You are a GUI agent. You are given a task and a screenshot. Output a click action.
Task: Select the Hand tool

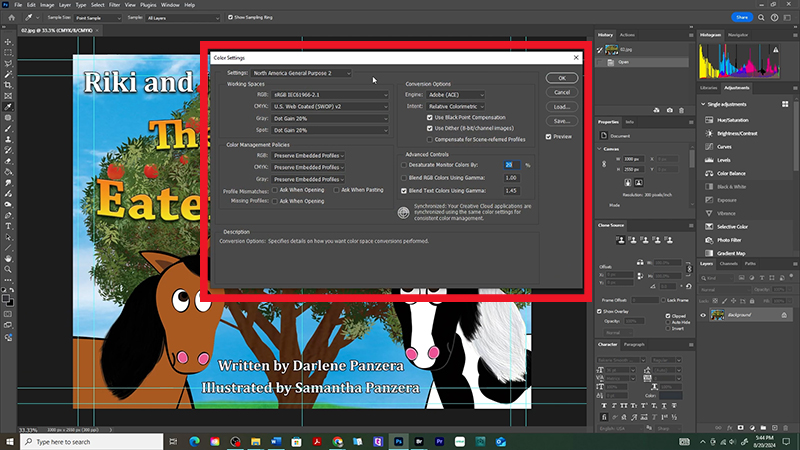[x=8, y=259]
